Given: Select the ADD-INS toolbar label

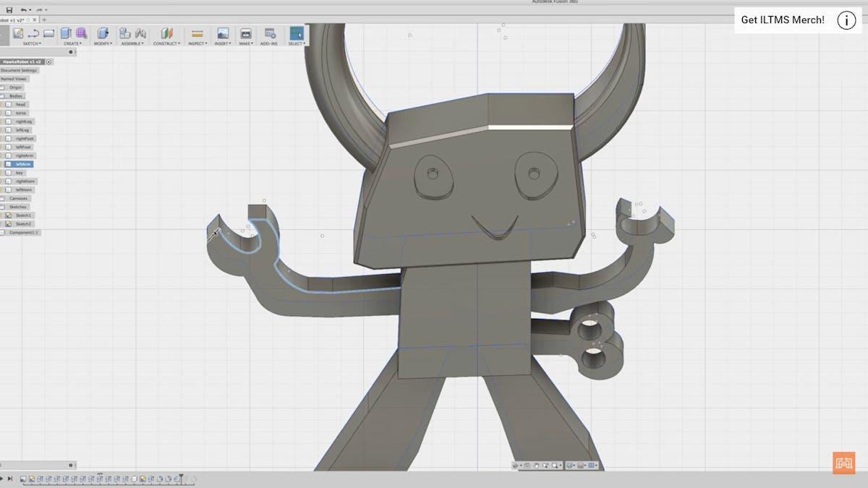Looking at the screenshot, I should point(270,43).
